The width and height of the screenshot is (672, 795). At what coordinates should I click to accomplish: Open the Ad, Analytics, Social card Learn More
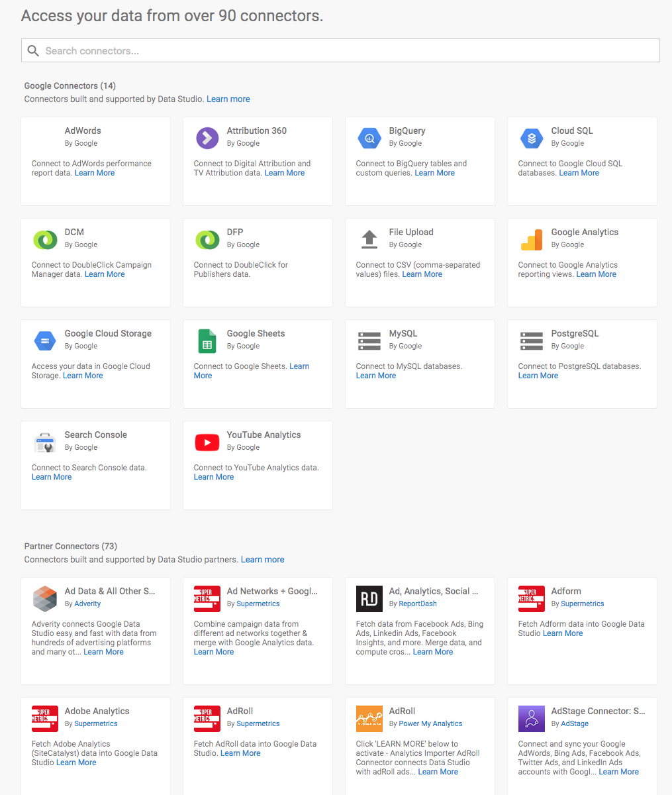(x=433, y=652)
